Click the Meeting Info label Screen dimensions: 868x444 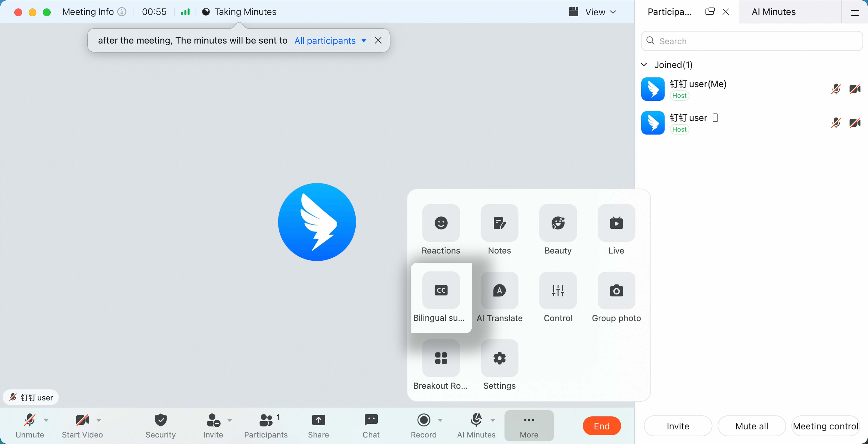pyautogui.click(x=88, y=12)
